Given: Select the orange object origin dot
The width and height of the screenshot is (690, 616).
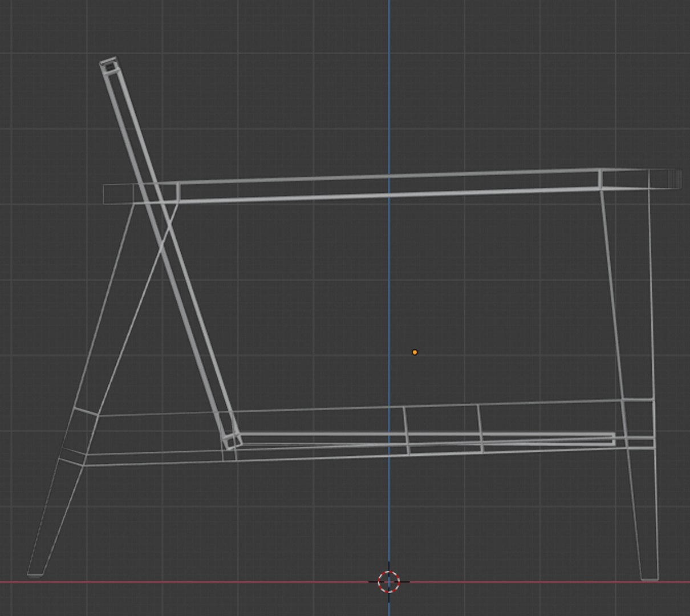Looking at the screenshot, I should pos(415,352).
